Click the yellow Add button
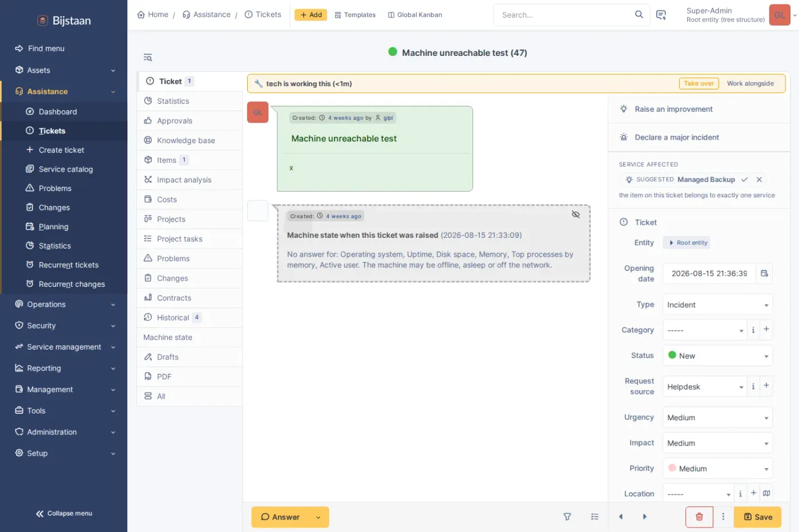The height and width of the screenshot is (532, 799). 310,15
